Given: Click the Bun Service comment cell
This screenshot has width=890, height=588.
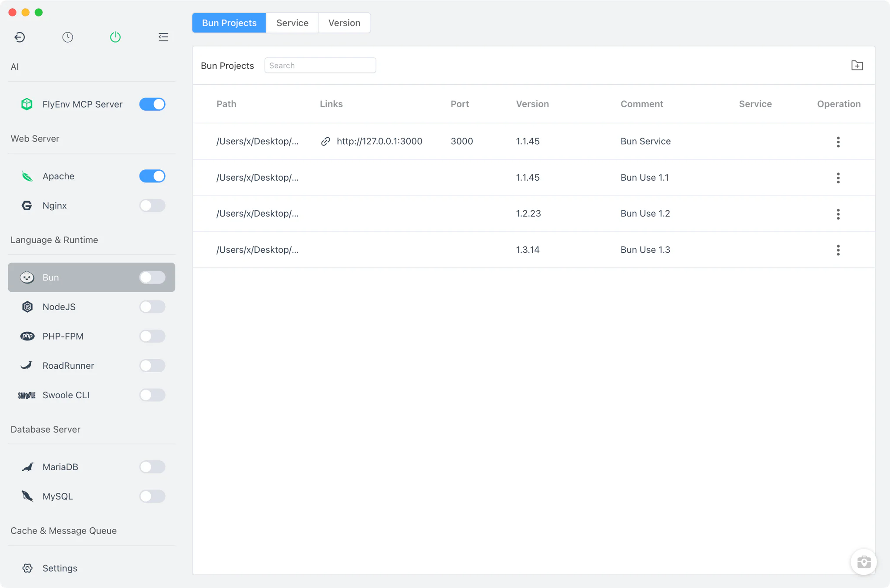Looking at the screenshot, I should [x=645, y=141].
